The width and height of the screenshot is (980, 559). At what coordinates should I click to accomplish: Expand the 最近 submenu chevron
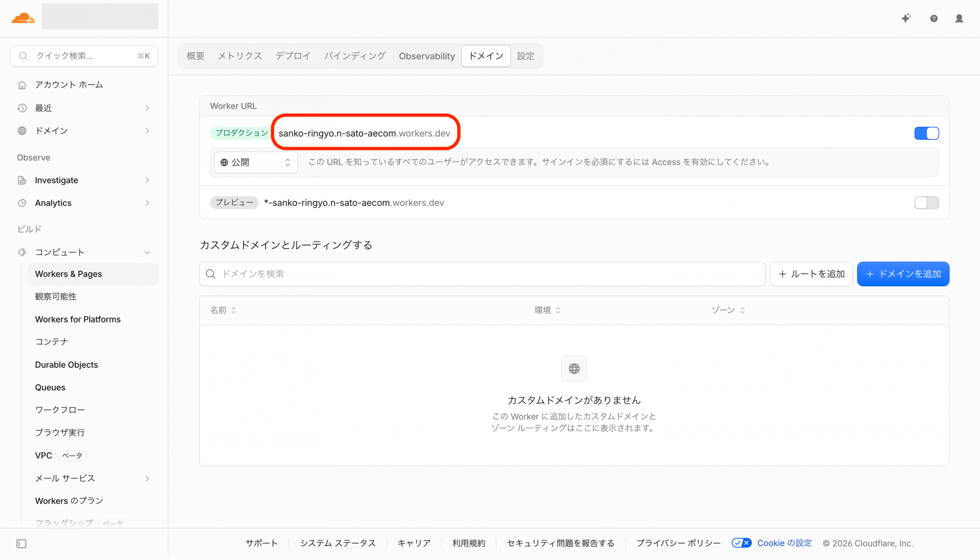(147, 108)
